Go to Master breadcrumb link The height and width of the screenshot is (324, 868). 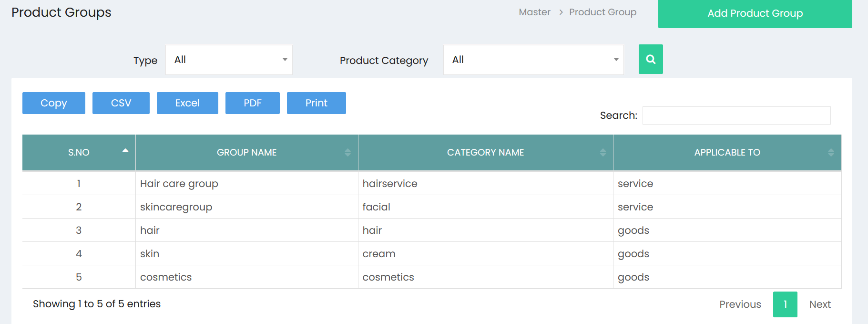(x=534, y=12)
